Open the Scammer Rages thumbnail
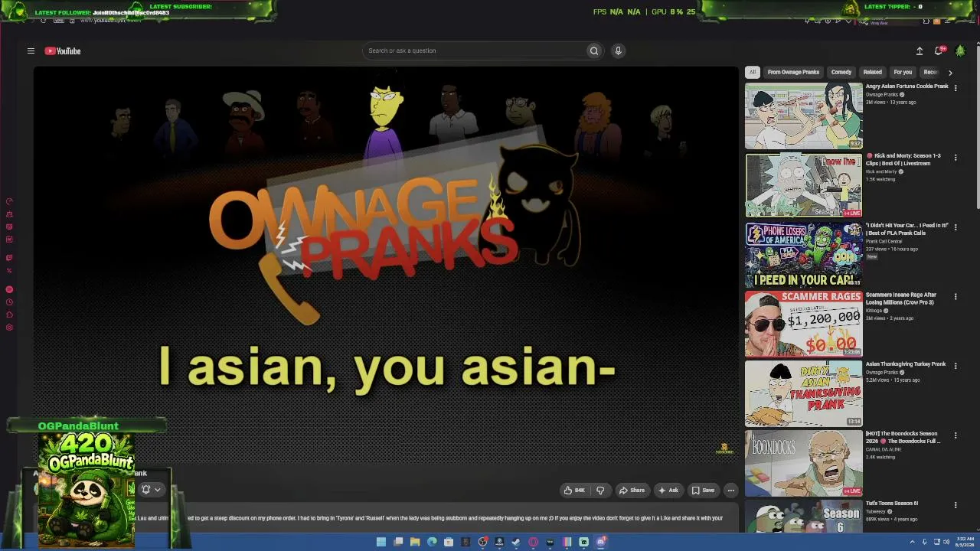980x551 pixels. click(x=804, y=324)
